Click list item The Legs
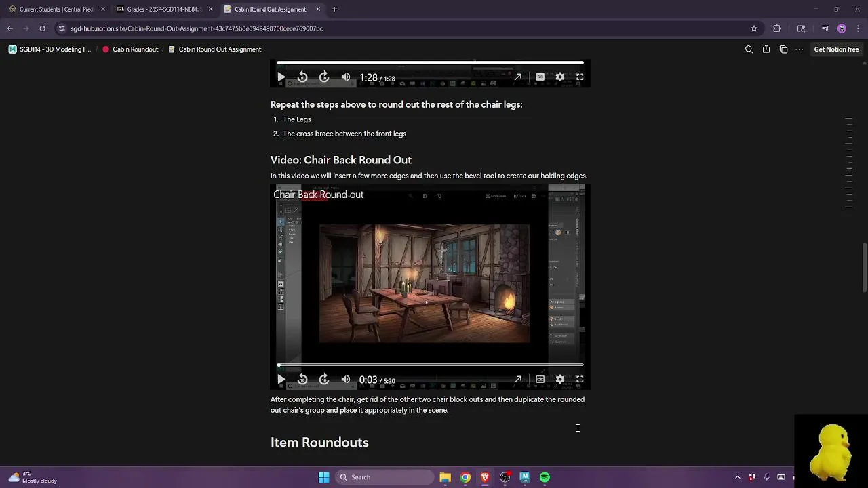 point(297,119)
